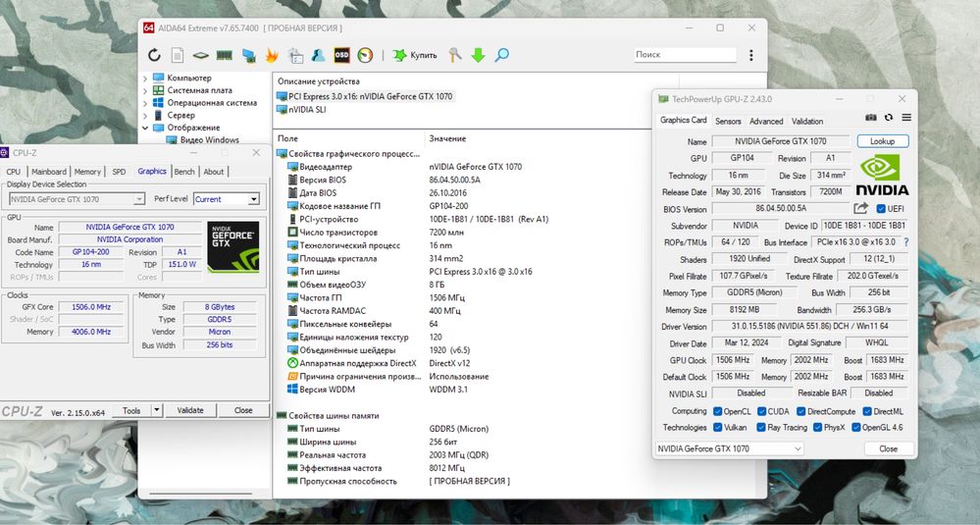This screenshot has height=525, width=980.
Task: Collapse the Отображение tree node
Action: [145, 129]
